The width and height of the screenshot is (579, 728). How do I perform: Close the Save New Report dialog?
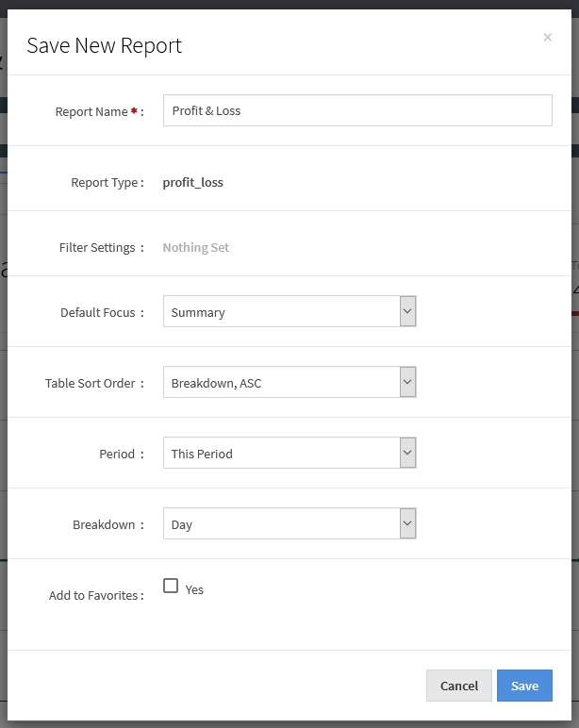coord(547,38)
